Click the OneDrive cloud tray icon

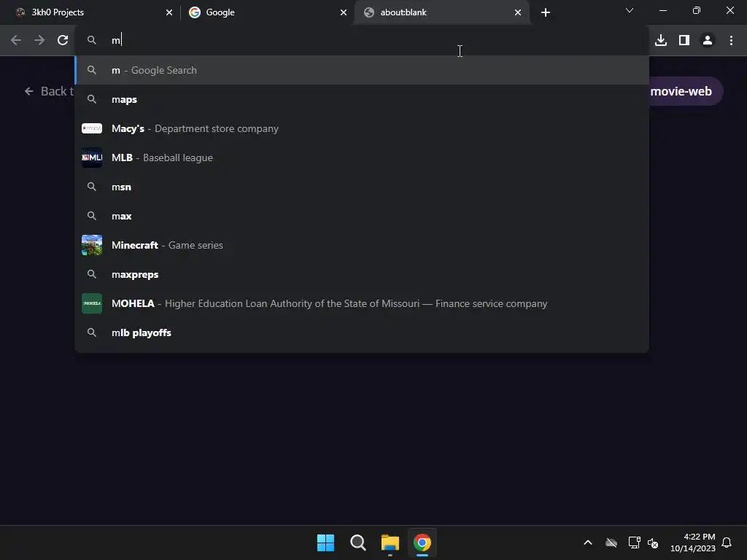point(611,542)
